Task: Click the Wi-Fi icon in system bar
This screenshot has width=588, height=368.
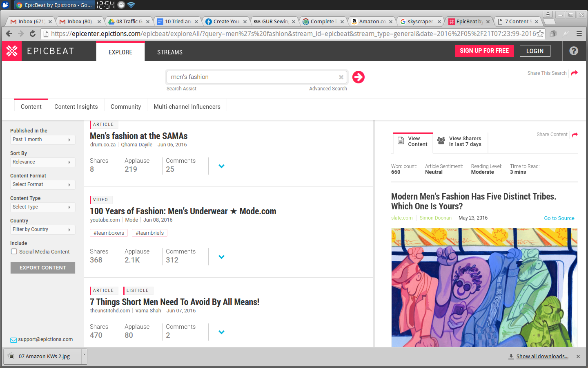Action: [131, 5]
